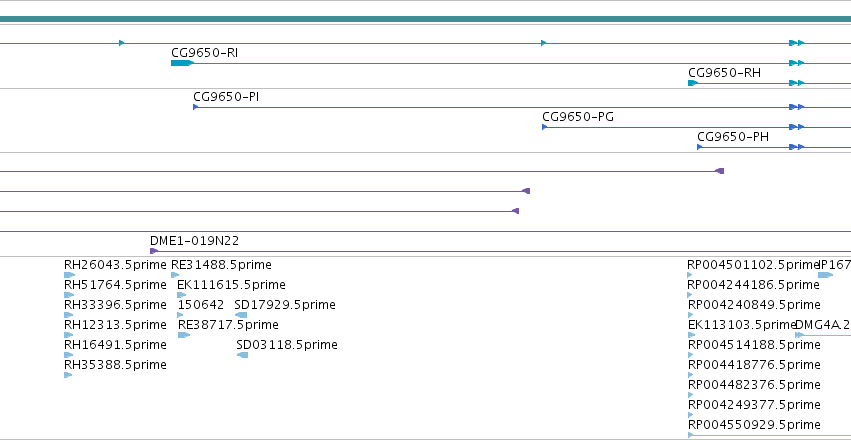The height and width of the screenshot is (440, 851).
Task: Click the SD17929.5prime EST label
Action: click(x=285, y=305)
